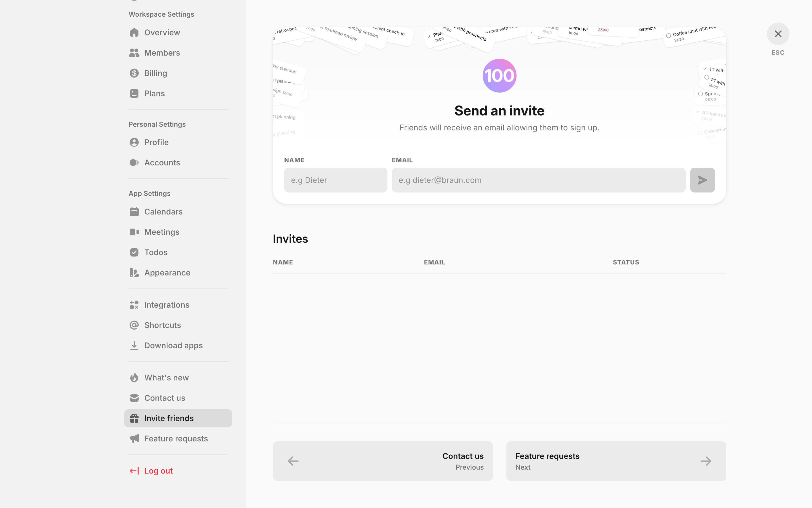Click the Download apps arrow icon
812x508 pixels.
(134, 345)
